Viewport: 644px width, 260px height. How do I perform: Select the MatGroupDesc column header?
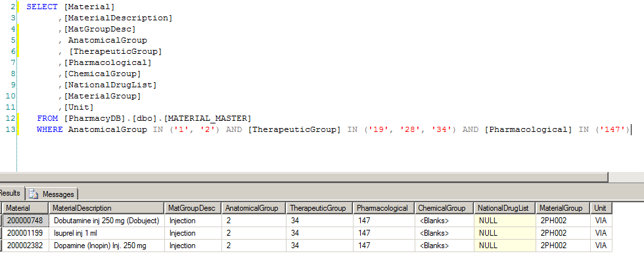[193, 208]
